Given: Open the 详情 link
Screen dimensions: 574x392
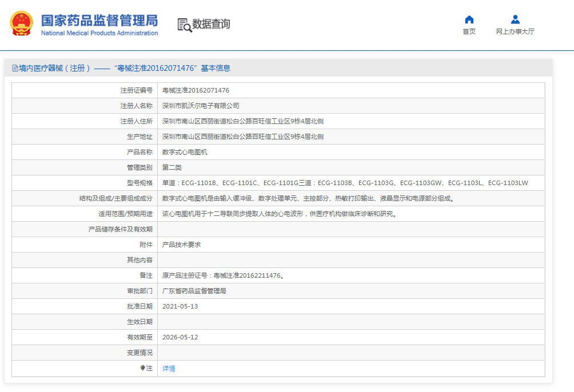Looking at the screenshot, I should pos(169,369).
